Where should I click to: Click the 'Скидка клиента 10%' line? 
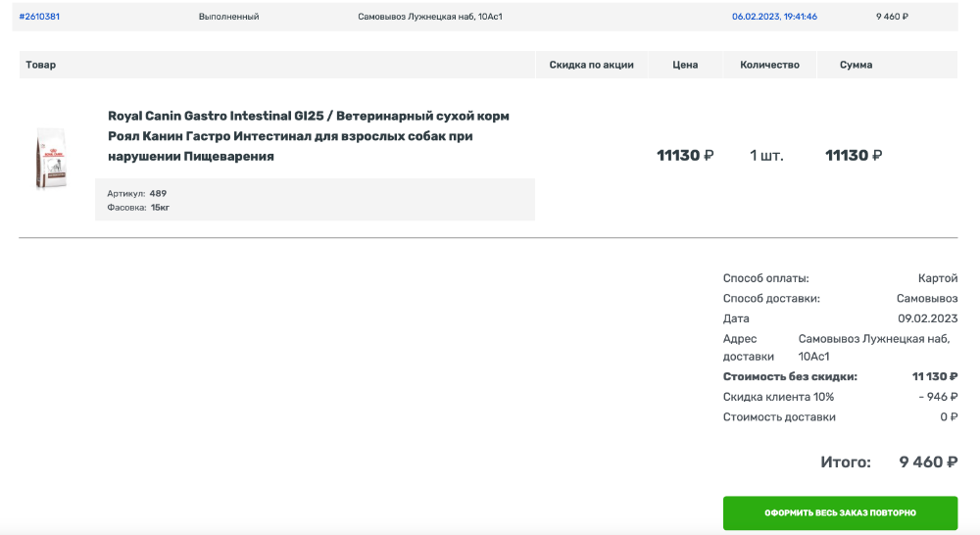[778, 397]
